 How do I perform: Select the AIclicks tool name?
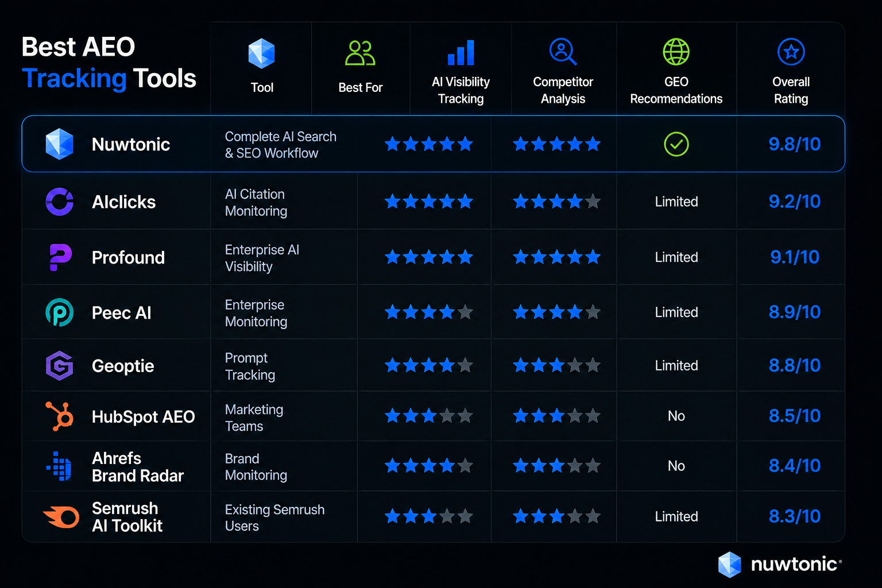pyautogui.click(x=124, y=202)
